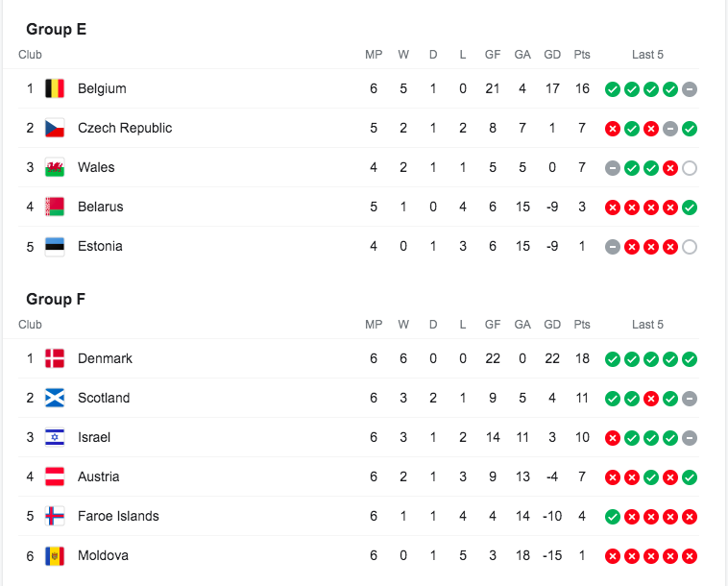Click Belgium's most recent draw result icon

coord(690,89)
